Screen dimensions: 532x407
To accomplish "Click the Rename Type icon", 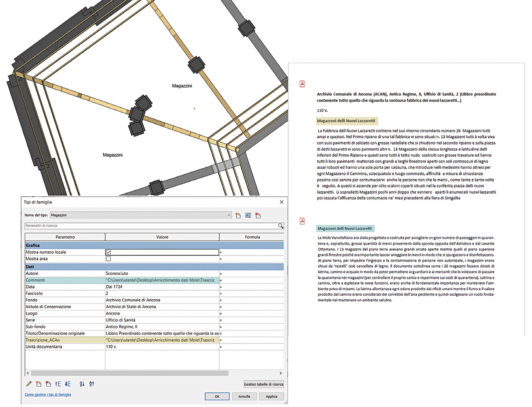I will tap(248, 216).
